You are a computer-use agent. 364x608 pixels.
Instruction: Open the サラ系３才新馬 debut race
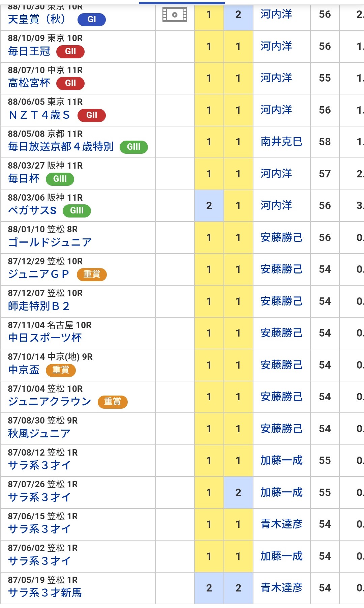tap(45, 592)
